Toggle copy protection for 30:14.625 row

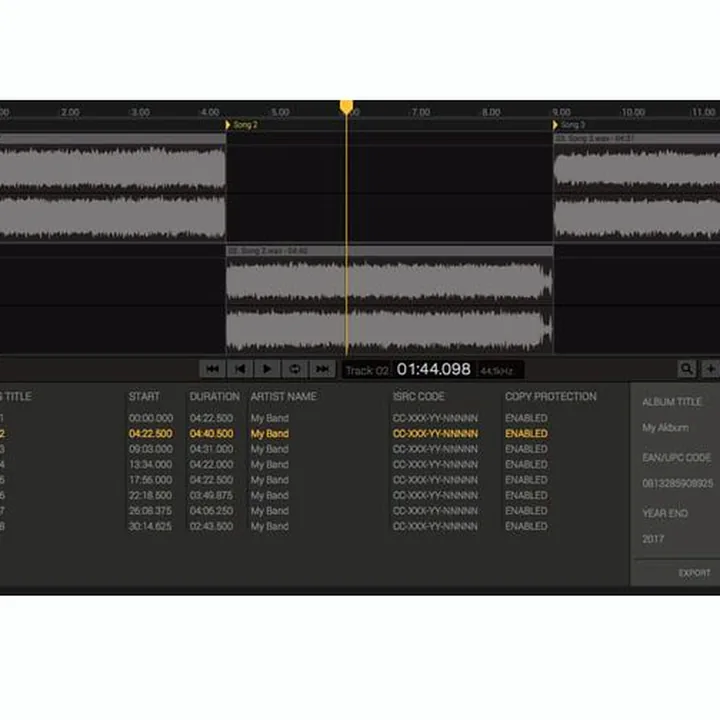(x=526, y=526)
